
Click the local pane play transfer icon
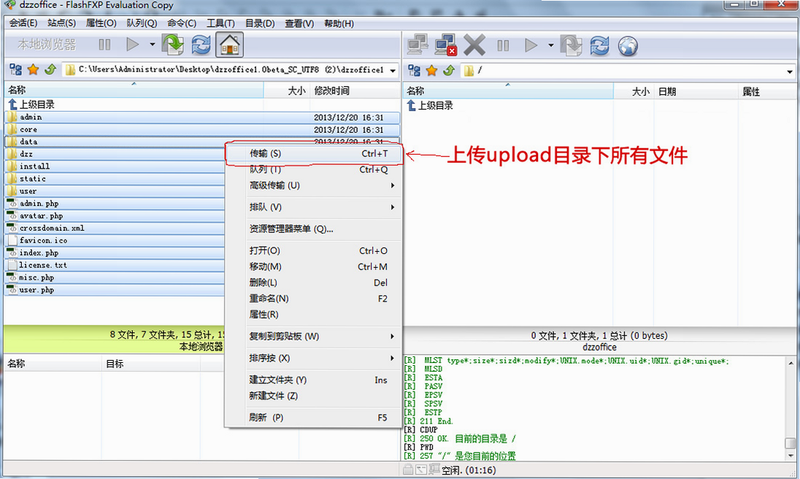click(133, 45)
